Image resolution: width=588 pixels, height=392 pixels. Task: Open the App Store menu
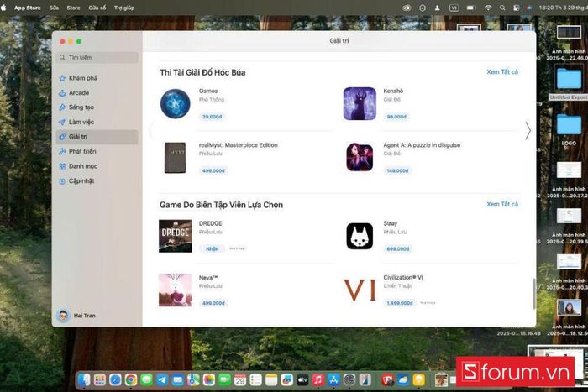[28, 8]
